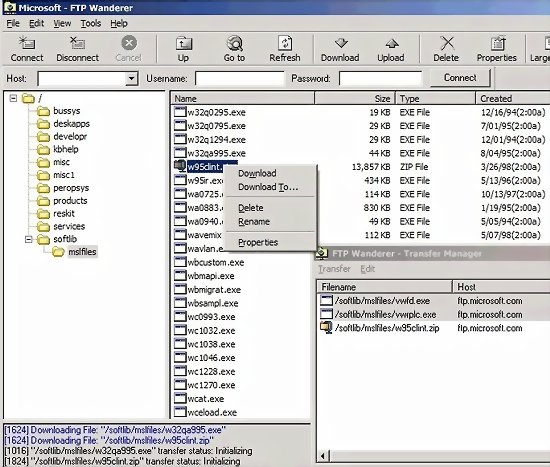Image resolution: width=550 pixels, height=467 pixels.
Task: Choose Download To... from context menu
Action: coord(270,187)
